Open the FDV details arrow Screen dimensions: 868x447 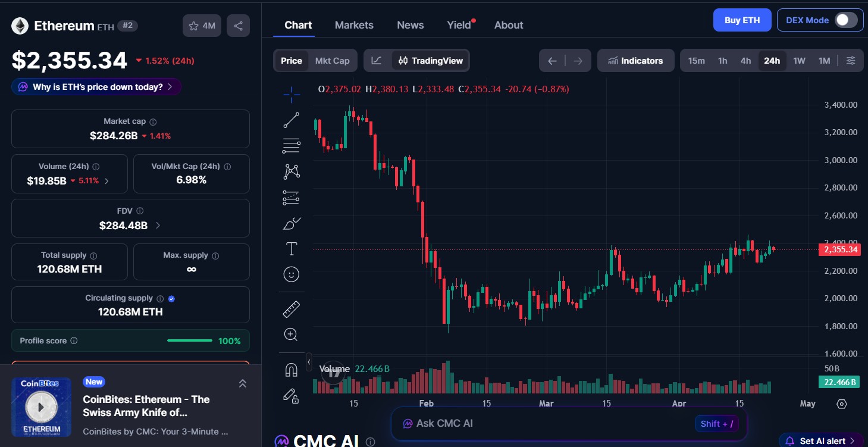157,226
